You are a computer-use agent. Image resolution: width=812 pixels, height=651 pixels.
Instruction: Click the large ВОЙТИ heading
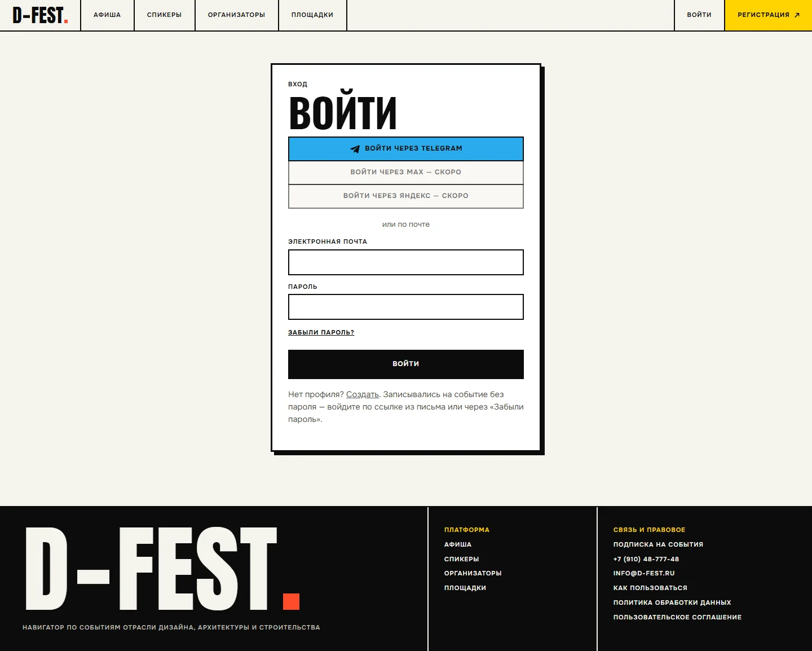(343, 112)
